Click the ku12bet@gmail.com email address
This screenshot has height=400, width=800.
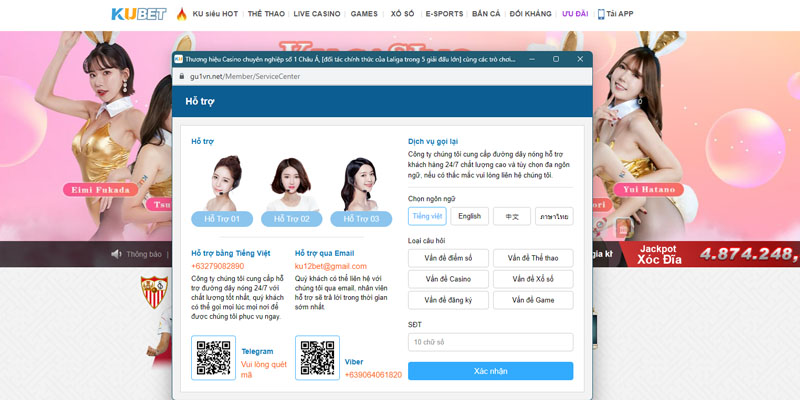(x=331, y=266)
